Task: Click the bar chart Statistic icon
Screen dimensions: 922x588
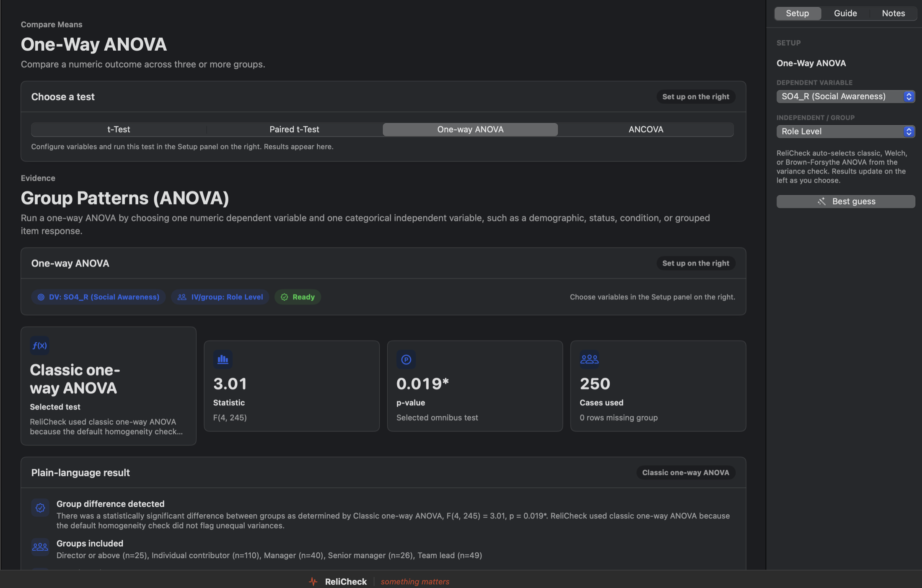Action: (223, 359)
